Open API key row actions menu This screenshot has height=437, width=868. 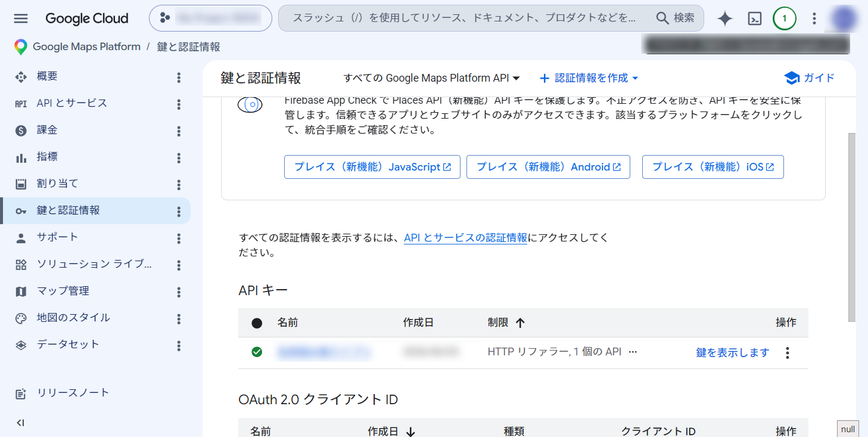coord(788,353)
